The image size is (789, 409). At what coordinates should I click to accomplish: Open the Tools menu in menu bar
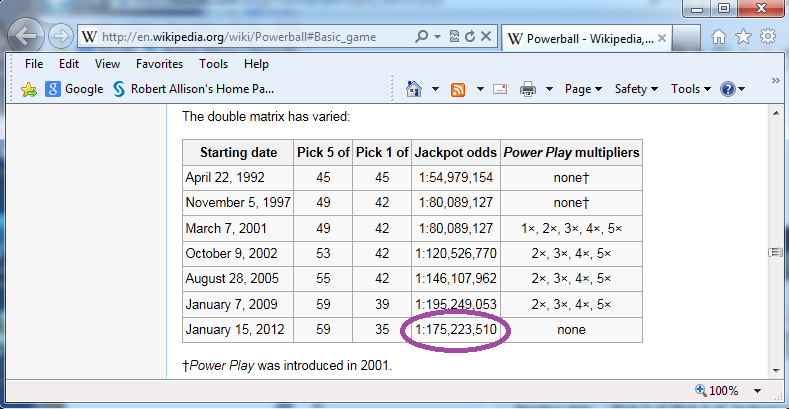213,64
